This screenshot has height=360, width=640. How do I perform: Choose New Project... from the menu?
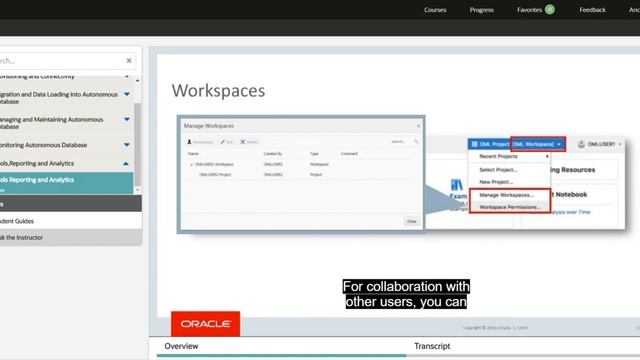pos(496,182)
